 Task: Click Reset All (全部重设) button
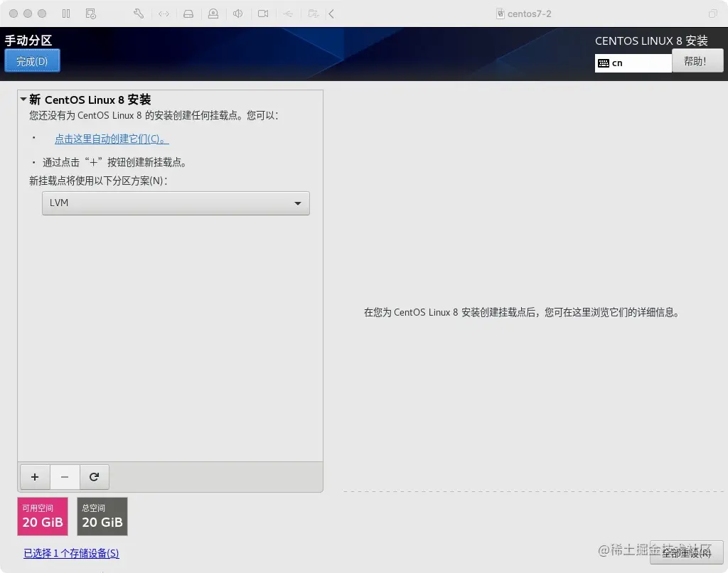pyautogui.click(x=686, y=553)
